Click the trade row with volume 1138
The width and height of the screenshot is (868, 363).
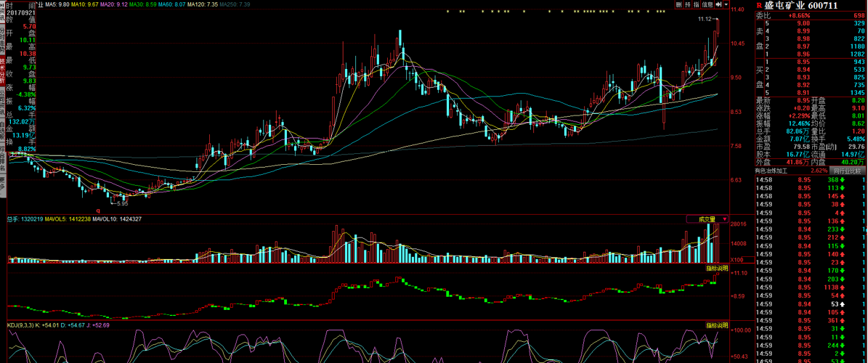coord(811,287)
